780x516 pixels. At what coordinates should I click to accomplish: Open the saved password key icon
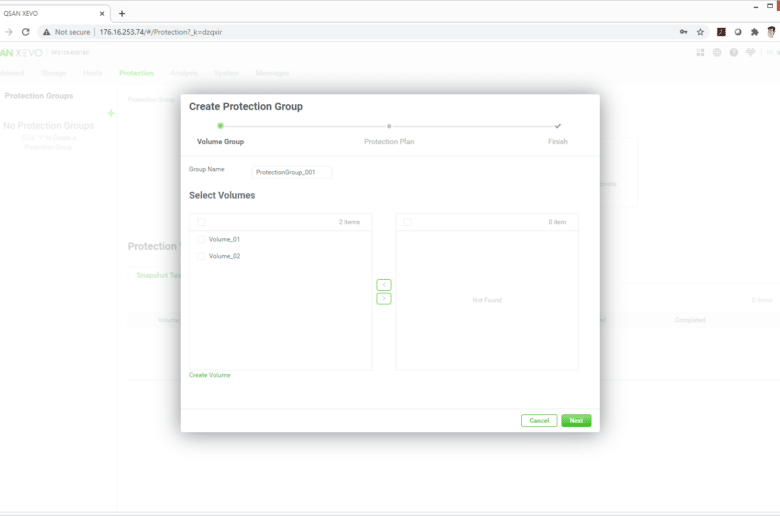click(683, 32)
